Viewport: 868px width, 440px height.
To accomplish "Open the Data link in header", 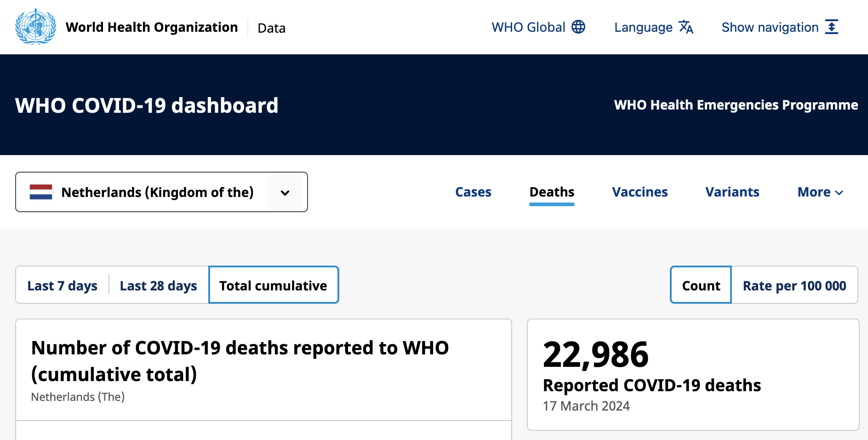I will tap(271, 28).
